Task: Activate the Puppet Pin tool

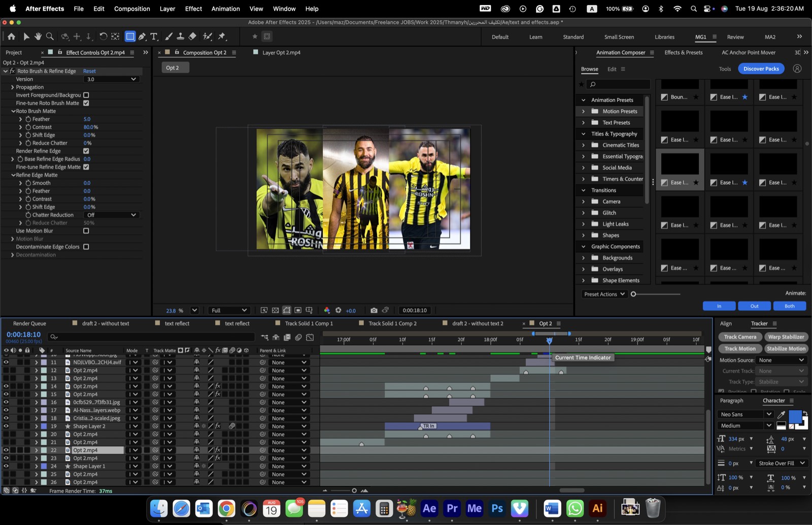Action: coord(222,37)
